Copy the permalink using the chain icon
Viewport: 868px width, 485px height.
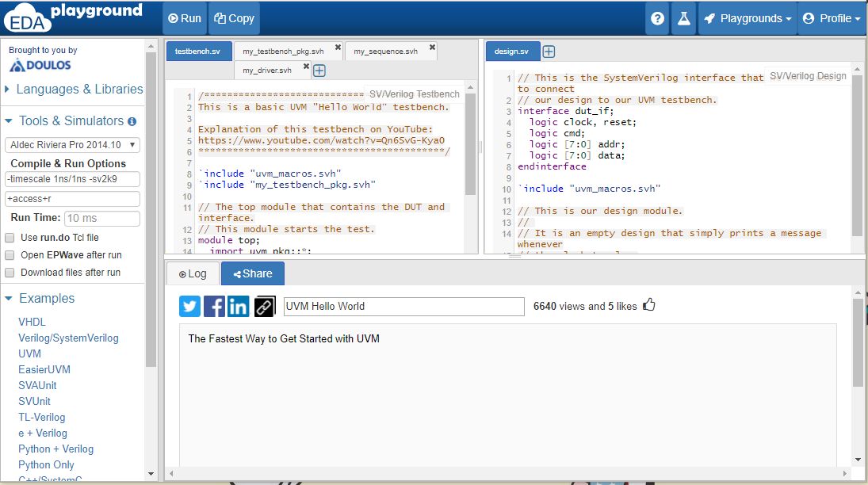tap(263, 306)
